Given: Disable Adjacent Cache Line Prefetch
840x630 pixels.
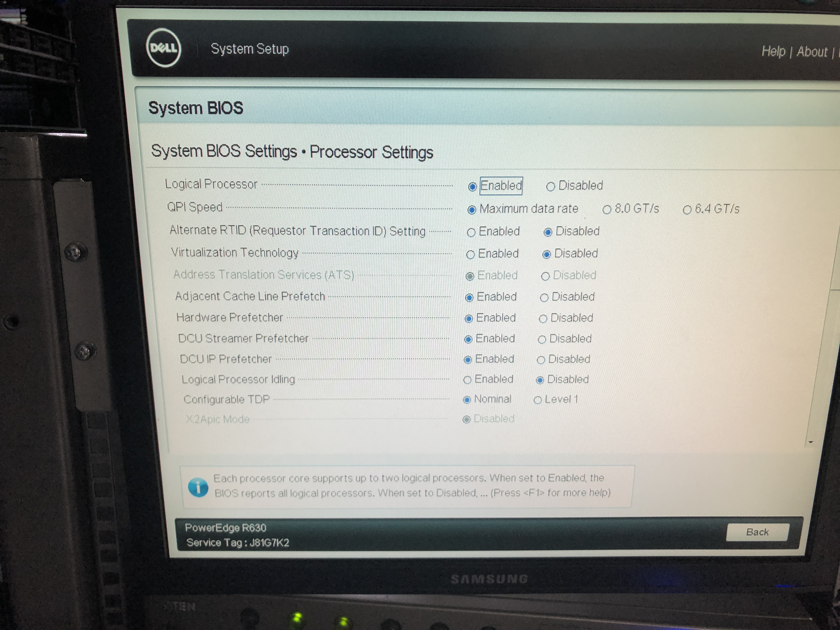Looking at the screenshot, I should (x=544, y=297).
